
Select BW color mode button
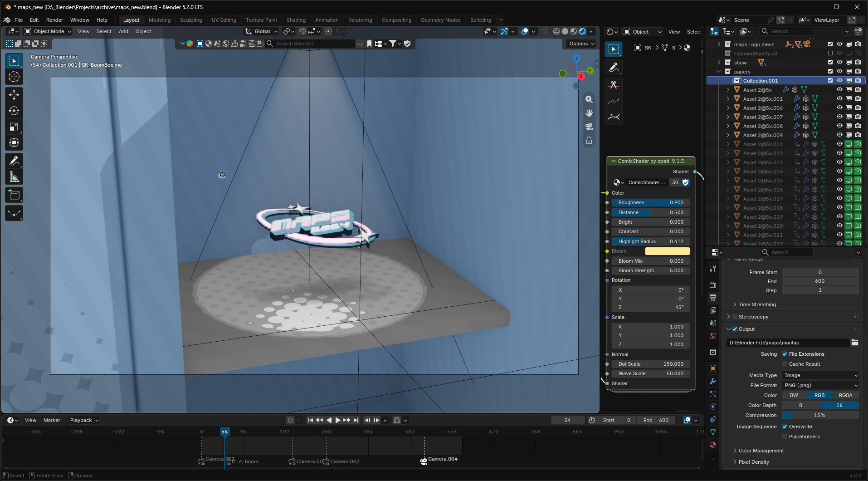click(x=794, y=395)
